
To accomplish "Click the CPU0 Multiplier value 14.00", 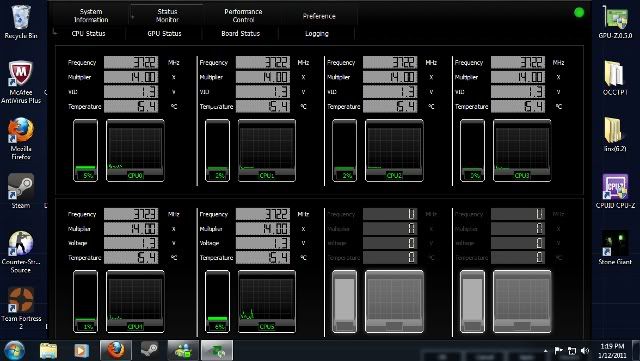I will point(131,77).
